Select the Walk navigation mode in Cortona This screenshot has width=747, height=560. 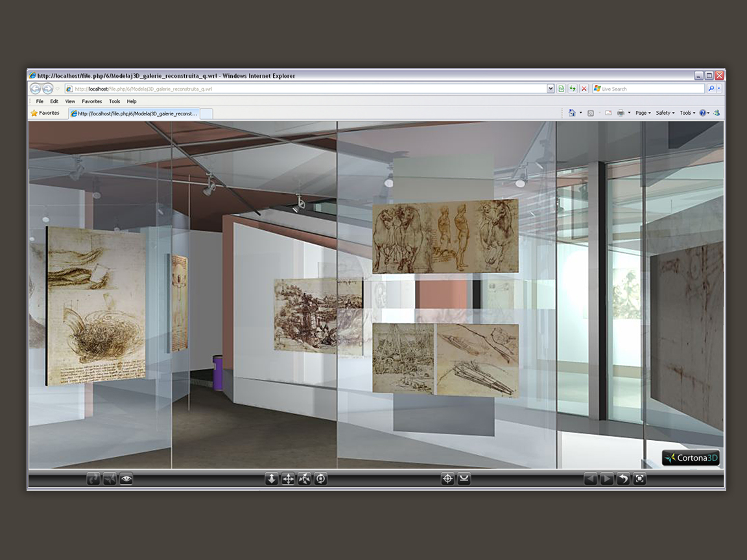pos(93,478)
